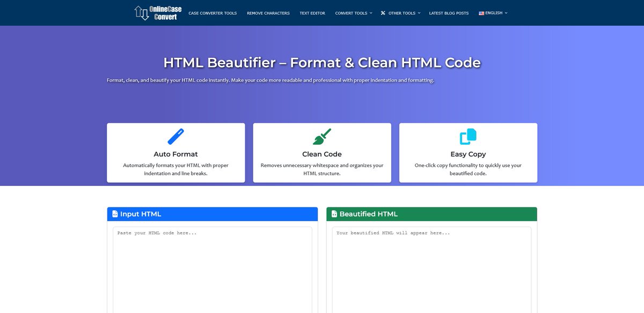Image resolution: width=644 pixels, height=313 pixels.
Task: Expand the Convert Tools dropdown
Action: 354,13
